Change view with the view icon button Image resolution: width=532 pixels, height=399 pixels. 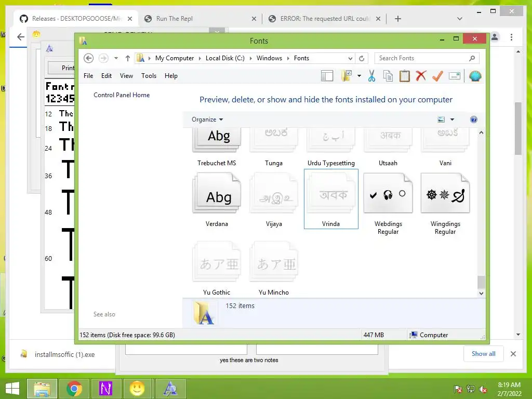(x=441, y=119)
